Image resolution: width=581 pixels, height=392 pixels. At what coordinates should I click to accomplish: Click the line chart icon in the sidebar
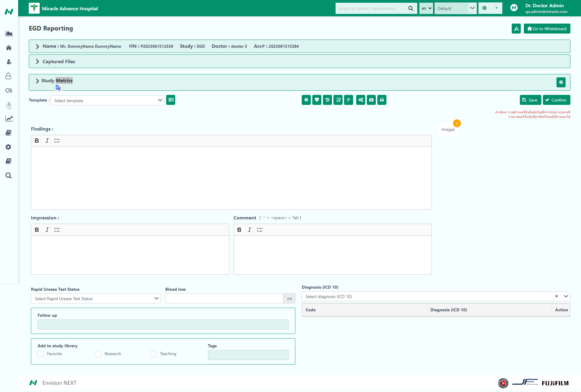coord(9,119)
